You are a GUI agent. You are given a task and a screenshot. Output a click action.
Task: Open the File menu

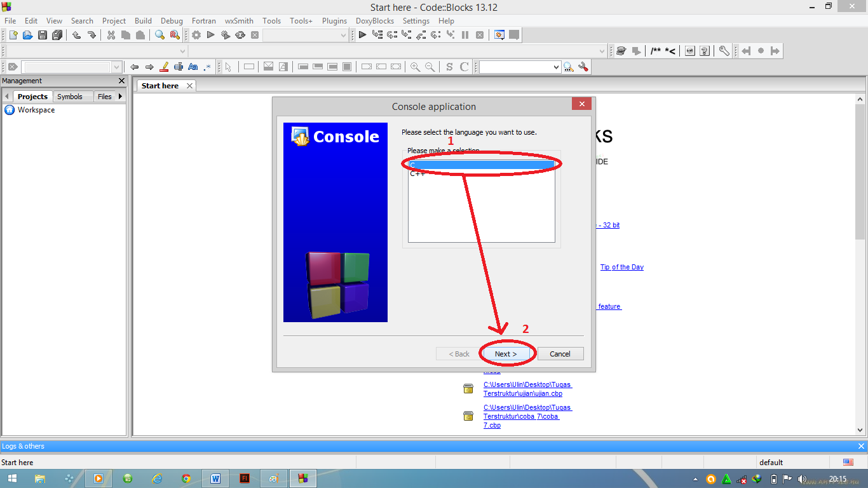click(x=10, y=21)
